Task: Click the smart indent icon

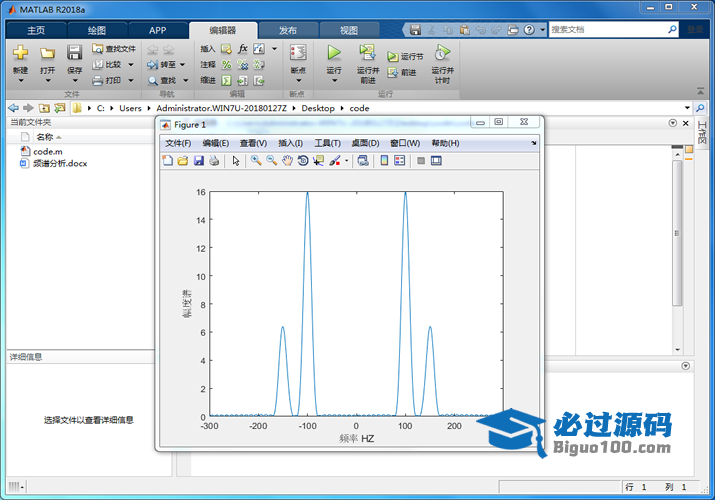Action: tap(227, 81)
